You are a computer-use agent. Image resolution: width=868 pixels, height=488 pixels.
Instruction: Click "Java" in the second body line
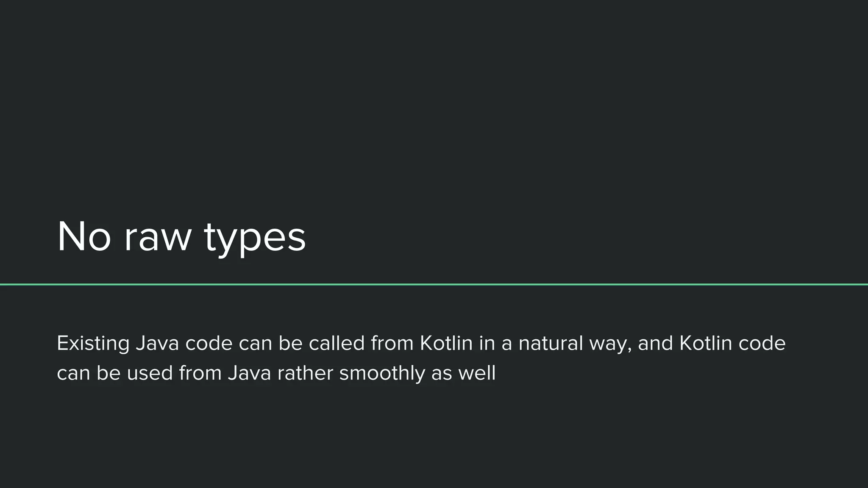click(249, 373)
